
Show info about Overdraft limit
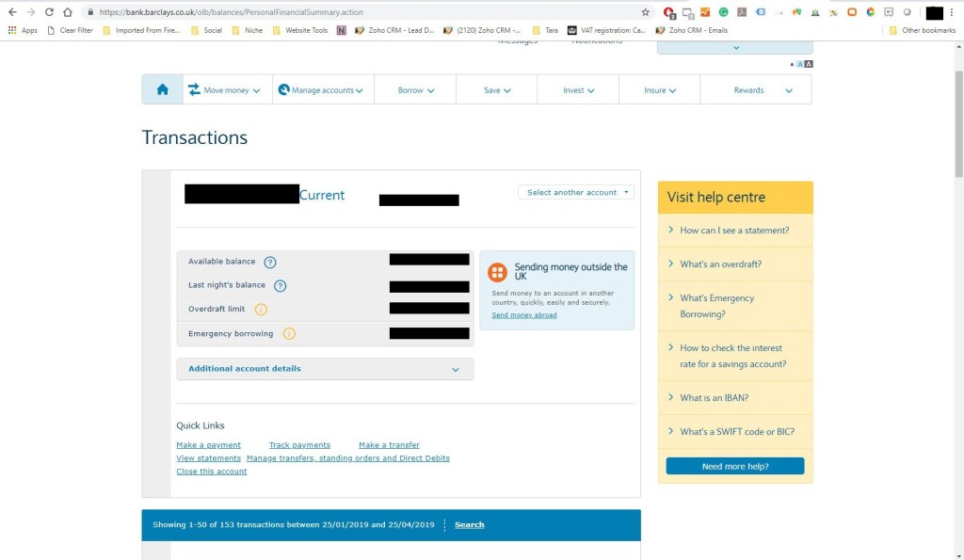click(261, 310)
